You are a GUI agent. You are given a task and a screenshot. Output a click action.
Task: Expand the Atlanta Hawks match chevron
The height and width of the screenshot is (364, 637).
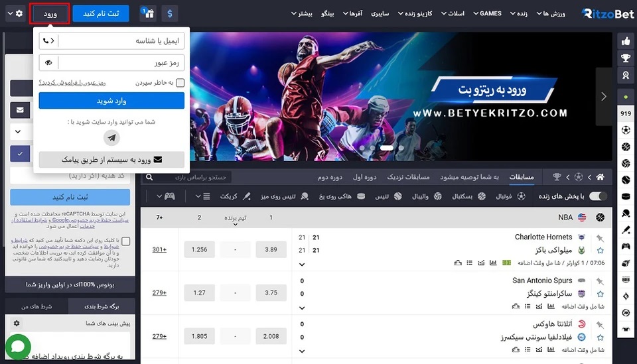(x=302, y=351)
